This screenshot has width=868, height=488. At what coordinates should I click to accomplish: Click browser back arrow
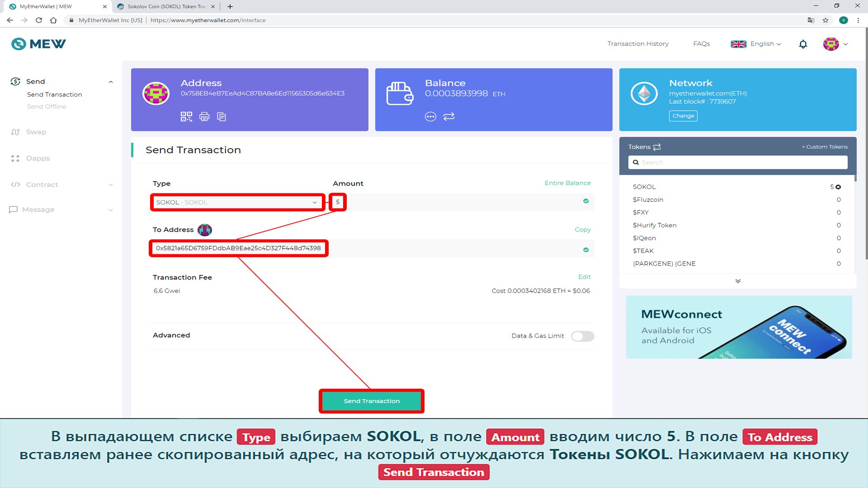pos(10,20)
